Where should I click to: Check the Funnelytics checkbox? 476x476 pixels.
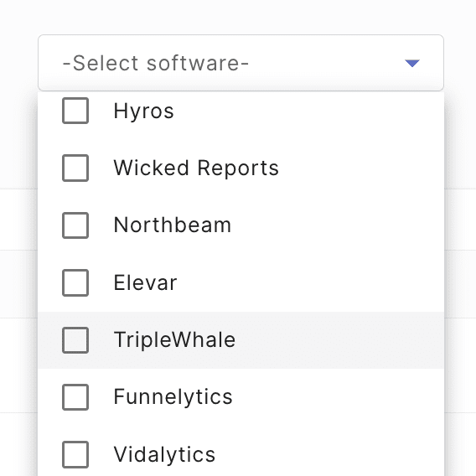pos(75,397)
